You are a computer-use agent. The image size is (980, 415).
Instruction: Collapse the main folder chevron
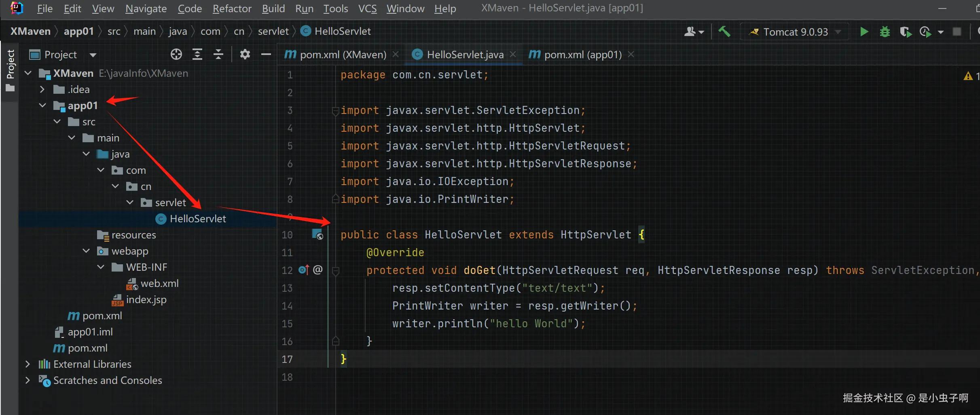pos(72,138)
